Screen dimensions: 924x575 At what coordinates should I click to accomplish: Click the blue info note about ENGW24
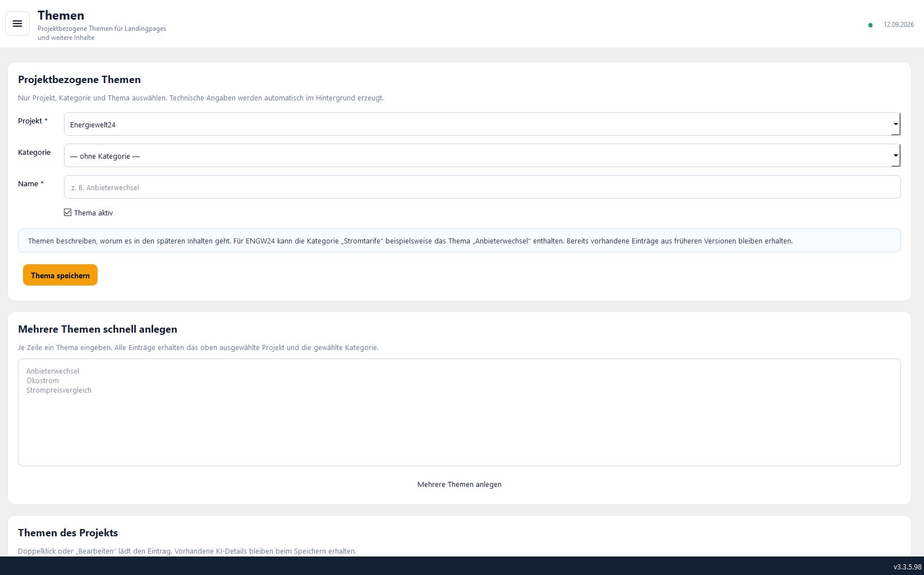pos(459,241)
